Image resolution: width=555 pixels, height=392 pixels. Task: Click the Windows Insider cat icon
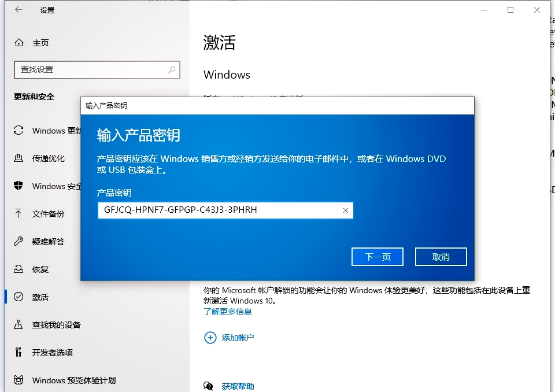pyautogui.click(x=18, y=380)
